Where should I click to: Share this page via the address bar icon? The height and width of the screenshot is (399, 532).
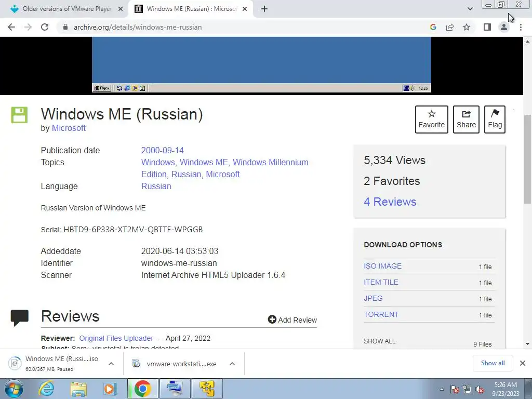(450, 27)
